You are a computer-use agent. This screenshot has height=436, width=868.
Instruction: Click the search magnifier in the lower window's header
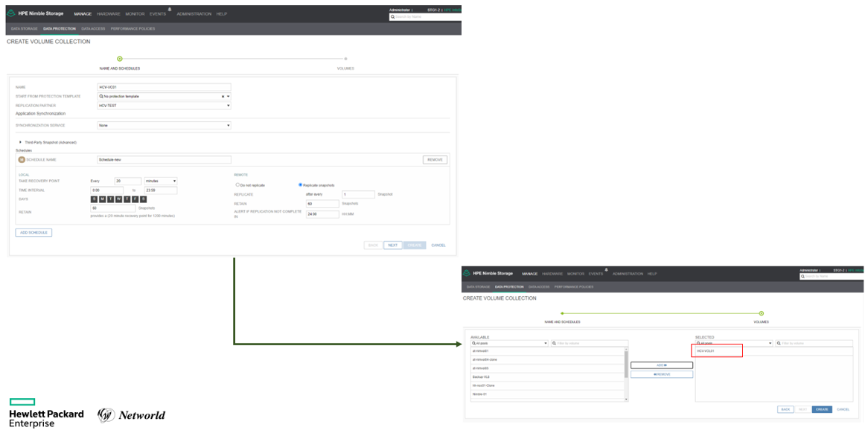[802, 276]
